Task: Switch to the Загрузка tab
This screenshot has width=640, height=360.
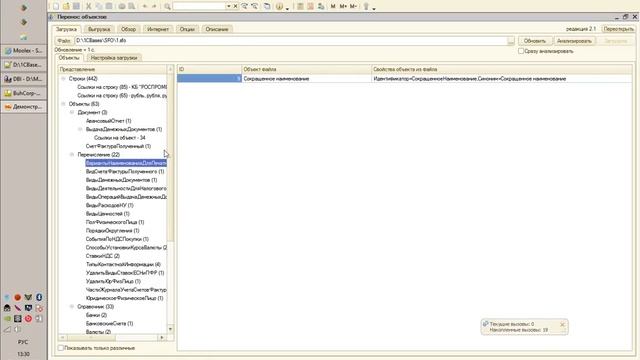Action: pos(66,29)
